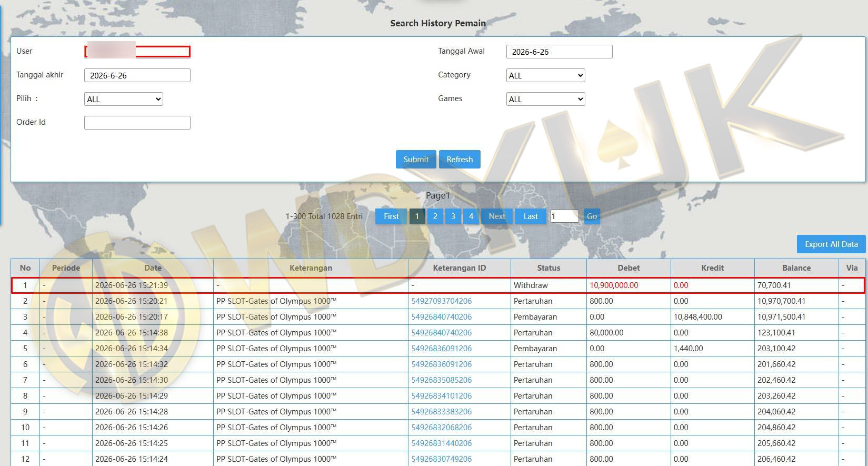
Task: Open Keterangan ID link 54926833383206
Action: tap(442, 412)
